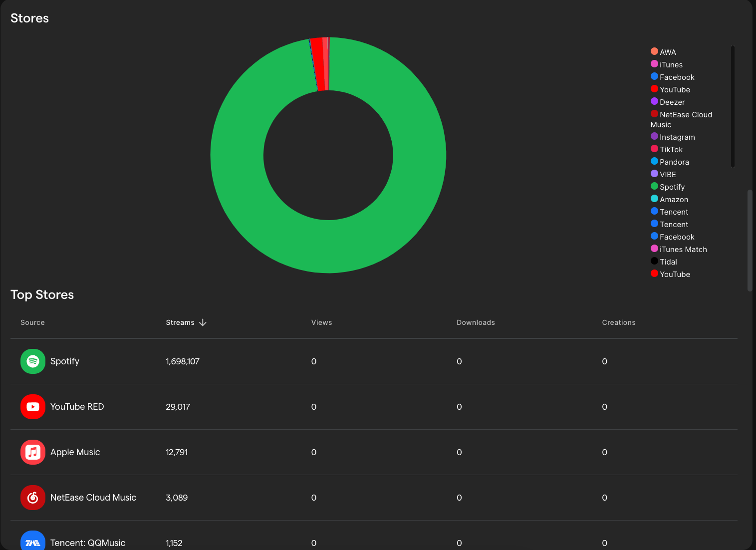Click the Views value in the Spotify row
The image size is (756, 550).
pos(314,361)
